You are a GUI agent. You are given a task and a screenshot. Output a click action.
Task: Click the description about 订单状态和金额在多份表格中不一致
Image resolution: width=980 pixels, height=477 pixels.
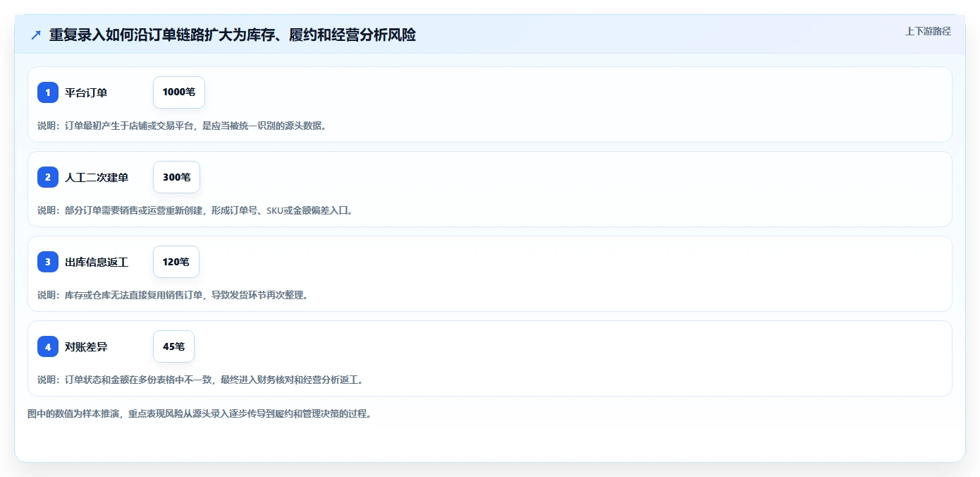[200, 380]
